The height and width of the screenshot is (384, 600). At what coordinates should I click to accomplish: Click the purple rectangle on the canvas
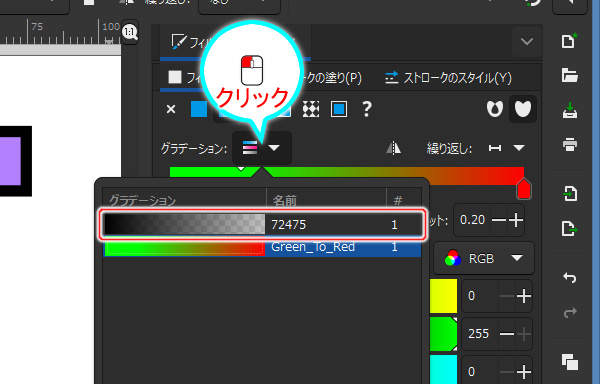pos(10,161)
